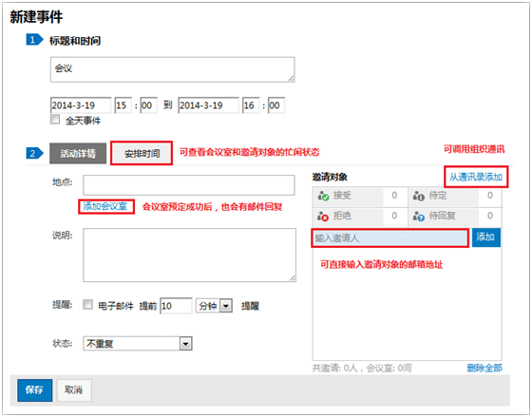This screenshot has width=532, height=417.
Task: Click the 地点 location text field
Action: click(x=189, y=185)
